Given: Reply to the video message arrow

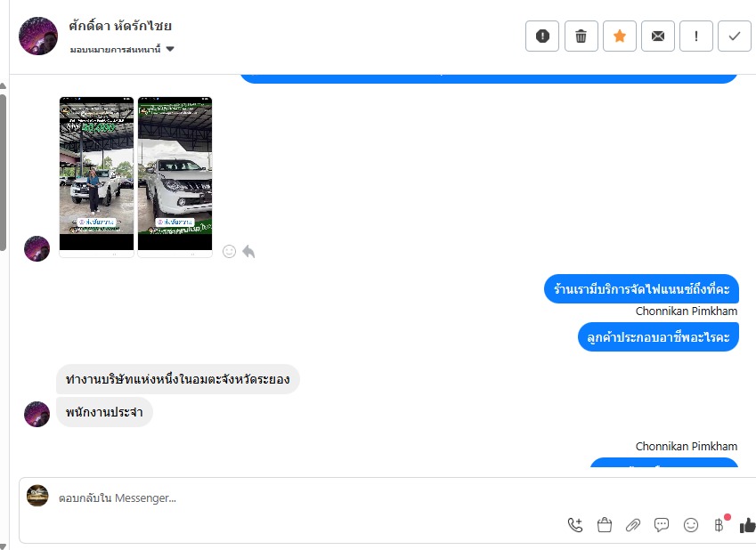Looking at the screenshot, I should (x=248, y=251).
